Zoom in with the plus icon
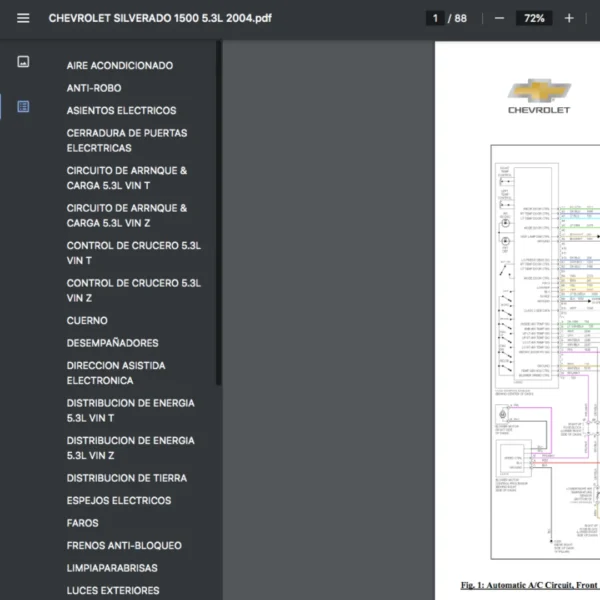This screenshot has height=600, width=600. click(x=569, y=18)
